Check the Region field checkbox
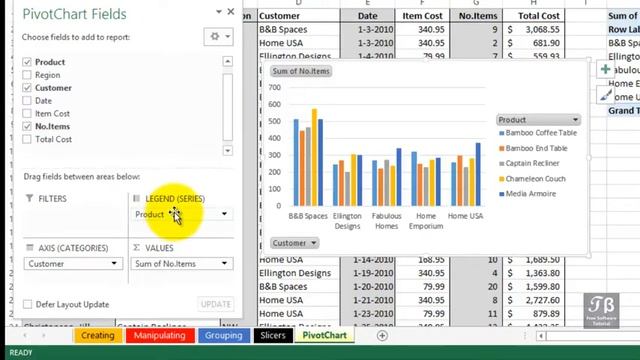640x360 pixels. tap(27, 75)
